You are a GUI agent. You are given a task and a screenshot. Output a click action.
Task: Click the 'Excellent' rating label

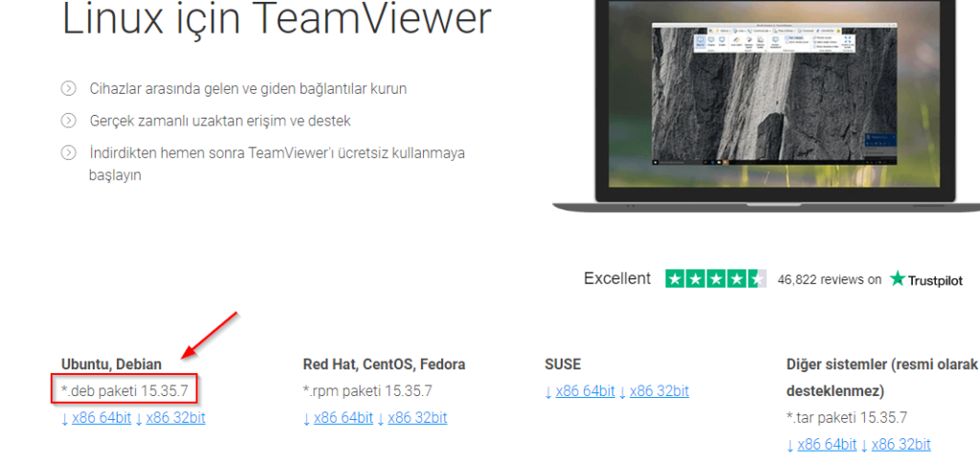617,278
